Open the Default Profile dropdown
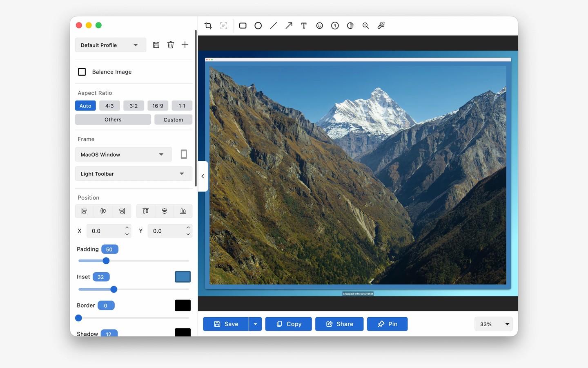 [x=111, y=45]
